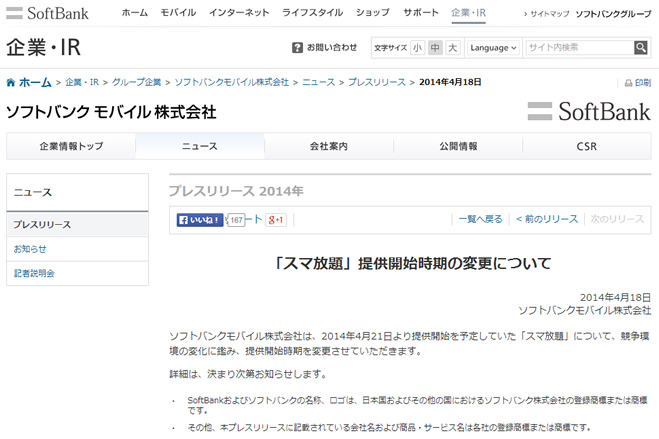Select 記者説明会 in the sidebar
Screen dimensions: 659x439
coord(77,273)
